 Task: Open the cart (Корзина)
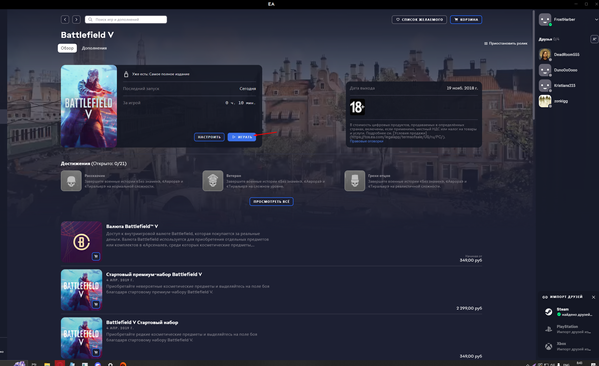(x=466, y=19)
